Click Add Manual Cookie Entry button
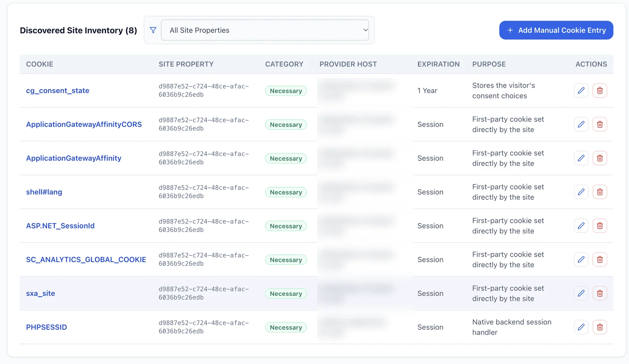 point(556,30)
